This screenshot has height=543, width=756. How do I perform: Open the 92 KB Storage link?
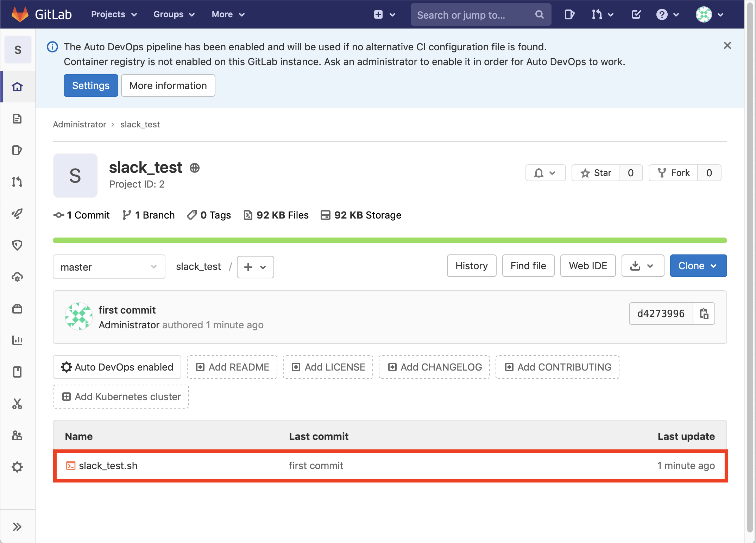tap(361, 215)
